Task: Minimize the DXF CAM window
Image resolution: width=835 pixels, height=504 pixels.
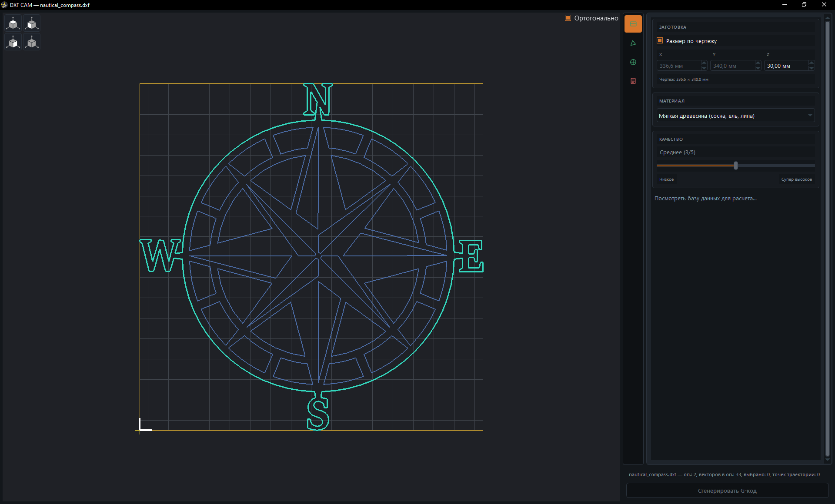Action: point(785,5)
